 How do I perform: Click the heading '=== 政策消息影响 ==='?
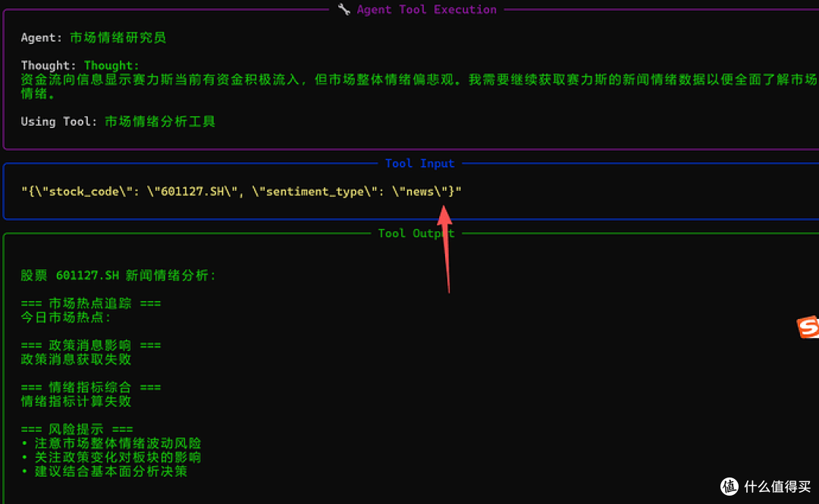pyautogui.click(x=91, y=346)
